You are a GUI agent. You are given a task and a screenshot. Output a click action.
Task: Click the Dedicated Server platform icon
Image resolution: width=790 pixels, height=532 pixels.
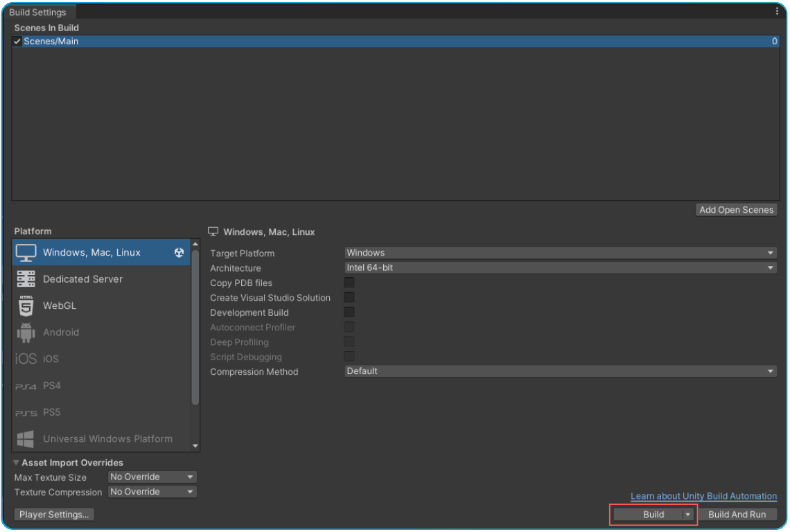(x=26, y=279)
